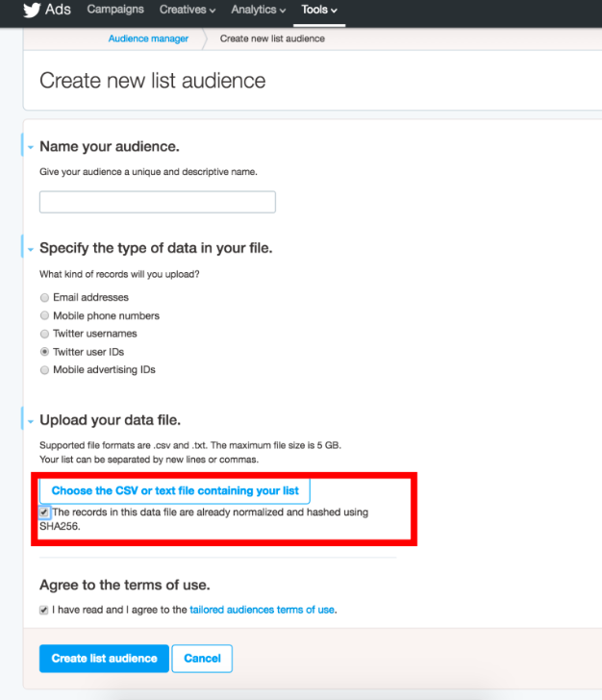Collapse the Upload your data file section
Screen dimensions: 602x700
click(x=31, y=421)
